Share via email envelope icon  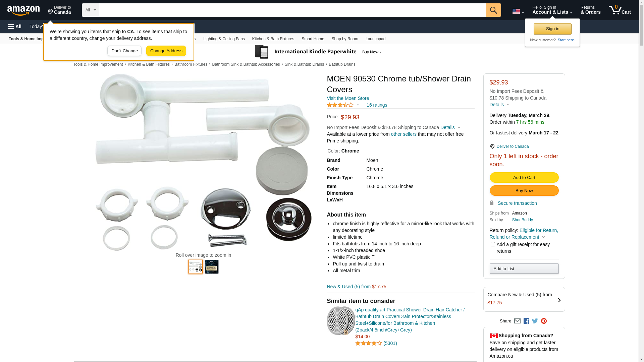coord(517,321)
